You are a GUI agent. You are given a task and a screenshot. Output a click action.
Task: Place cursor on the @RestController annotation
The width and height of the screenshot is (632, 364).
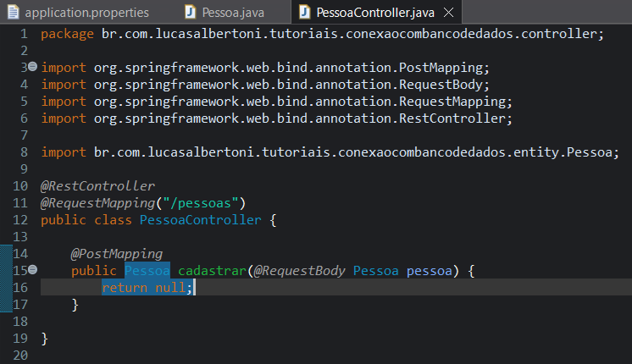[98, 185]
